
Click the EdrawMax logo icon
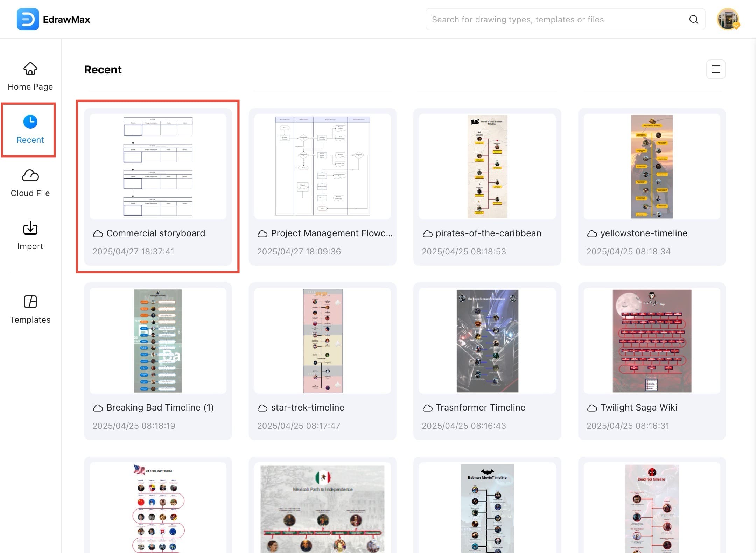(x=28, y=19)
